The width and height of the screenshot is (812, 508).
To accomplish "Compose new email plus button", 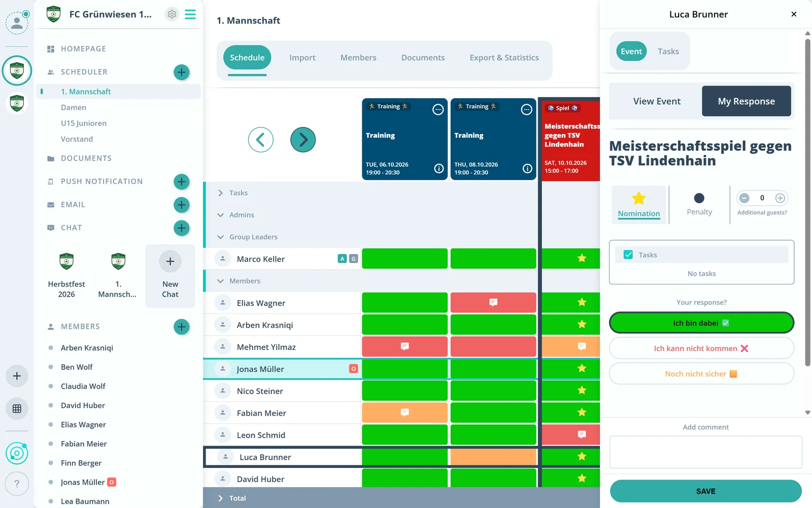I will pos(182,205).
